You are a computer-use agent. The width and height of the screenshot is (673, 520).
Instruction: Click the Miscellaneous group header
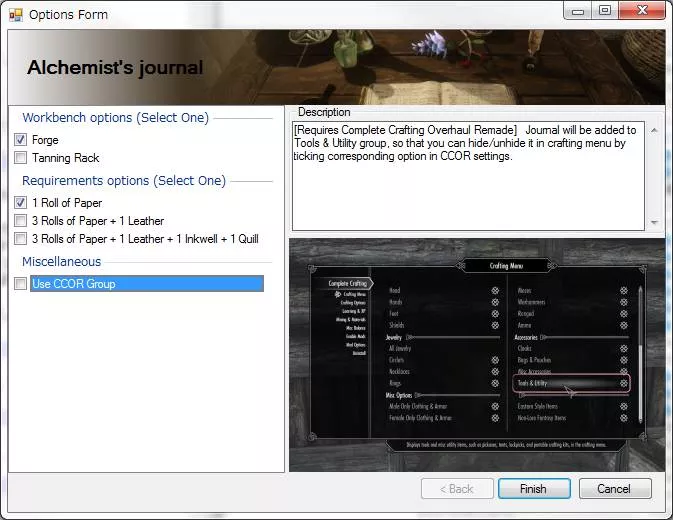pos(62,261)
